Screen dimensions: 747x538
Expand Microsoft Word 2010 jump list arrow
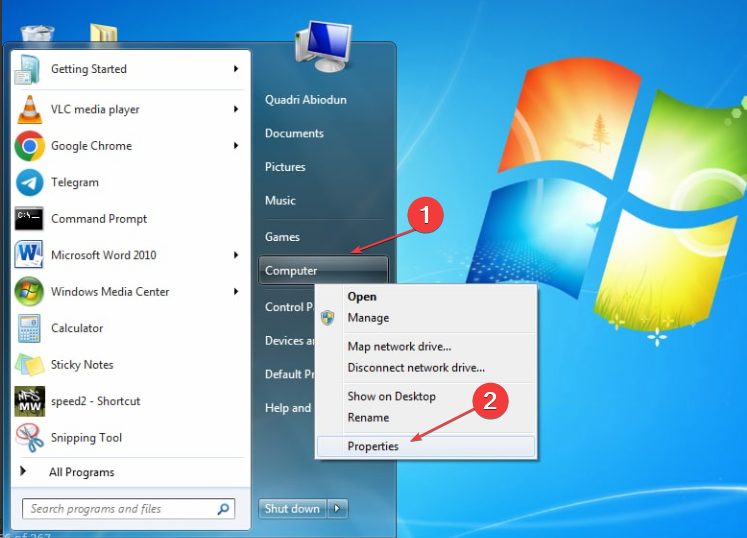tap(236, 255)
